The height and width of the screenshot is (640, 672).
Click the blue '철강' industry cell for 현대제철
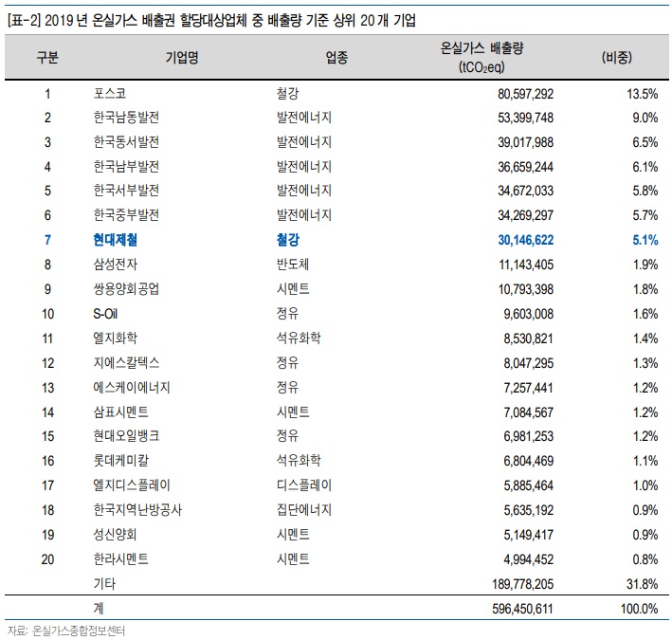(x=287, y=240)
